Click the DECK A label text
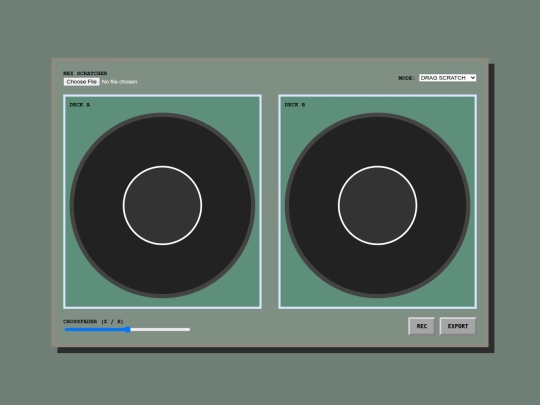 80,105
